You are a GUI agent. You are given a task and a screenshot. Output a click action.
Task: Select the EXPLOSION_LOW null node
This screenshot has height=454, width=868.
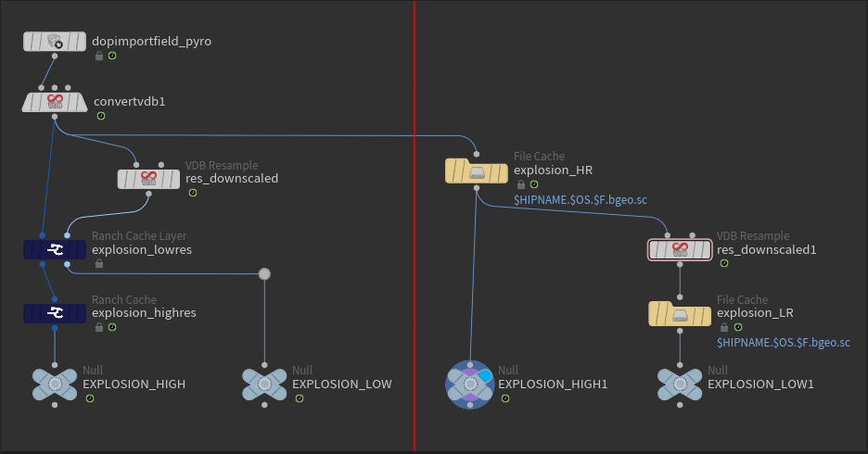264,385
